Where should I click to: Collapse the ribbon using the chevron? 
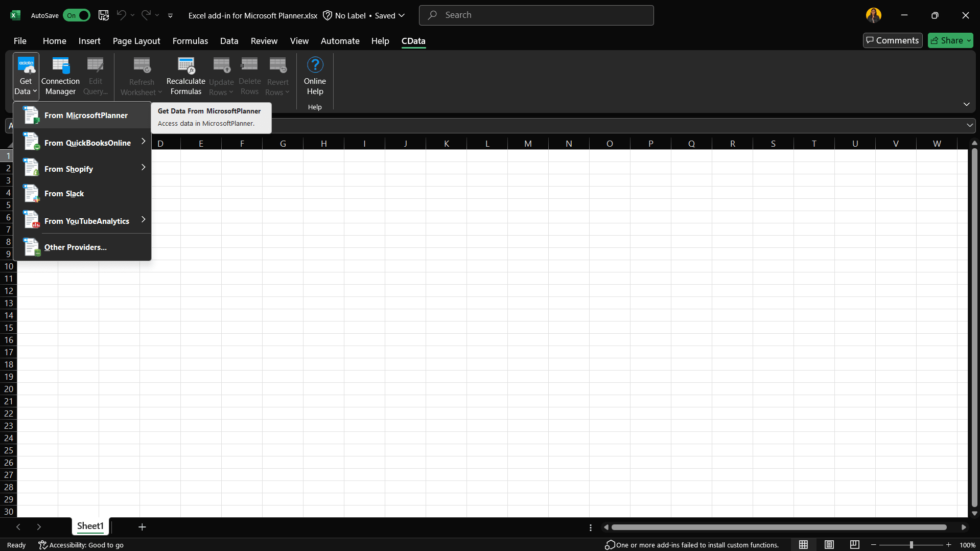[x=966, y=104]
